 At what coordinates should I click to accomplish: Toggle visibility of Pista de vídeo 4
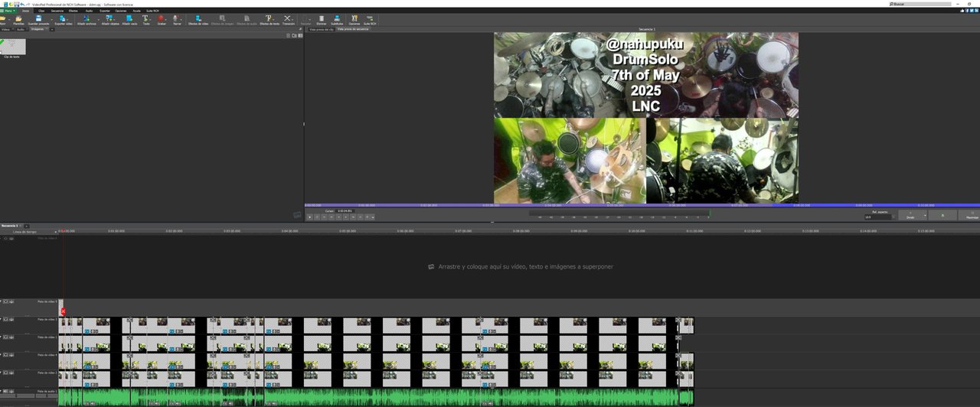point(5,355)
